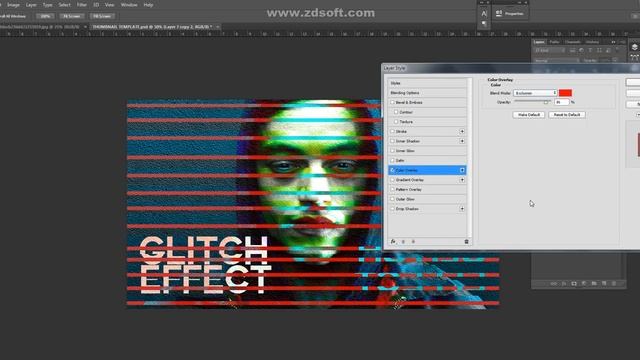Viewport: 640px width, 360px height.
Task: Enable the Texture checkbox
Action: pyautogui.click(x=396, y=122)
